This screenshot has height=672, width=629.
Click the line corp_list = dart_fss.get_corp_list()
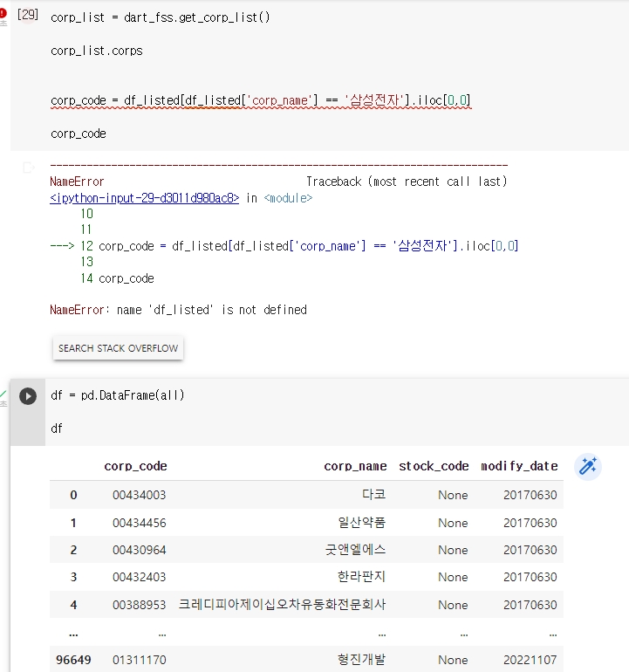161,17
